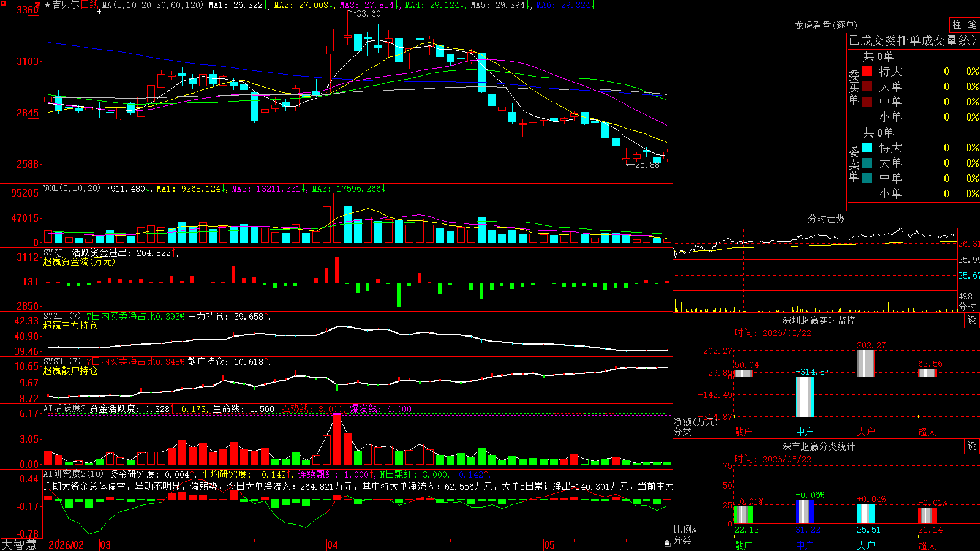Click the SVSH indicator name
Image resolution: width=980 pixels, height=551 pixels.
click(x=53, y=362)
